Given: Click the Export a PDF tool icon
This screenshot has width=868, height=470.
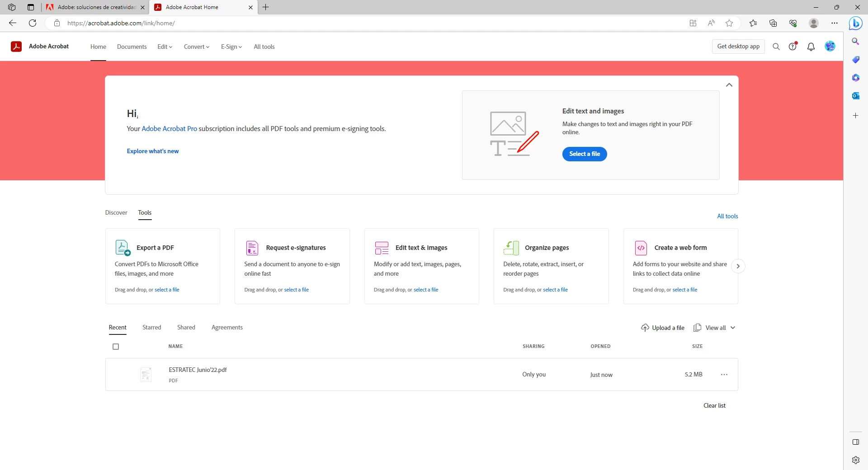Looking at the screenshot, I should click(x=123, y=248).
